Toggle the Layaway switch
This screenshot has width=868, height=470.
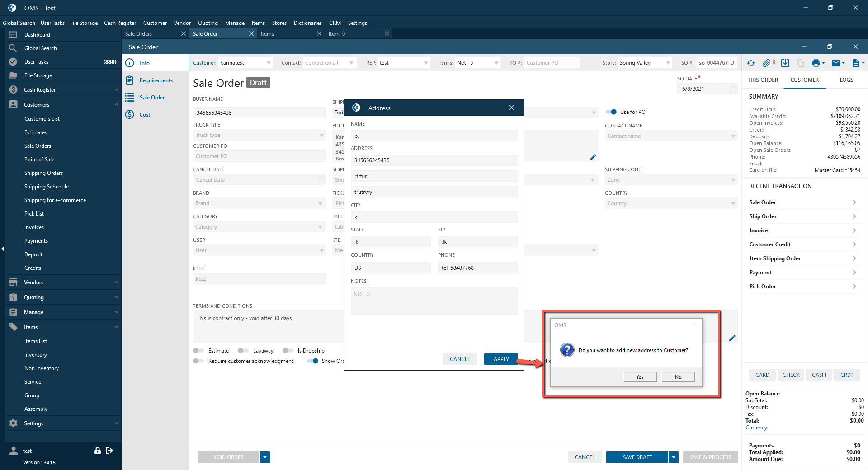(243, 351)
